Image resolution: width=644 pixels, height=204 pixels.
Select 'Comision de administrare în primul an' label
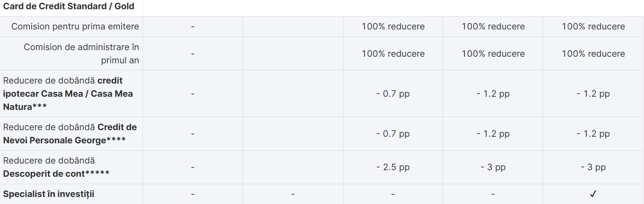click(x=81, y=54)
